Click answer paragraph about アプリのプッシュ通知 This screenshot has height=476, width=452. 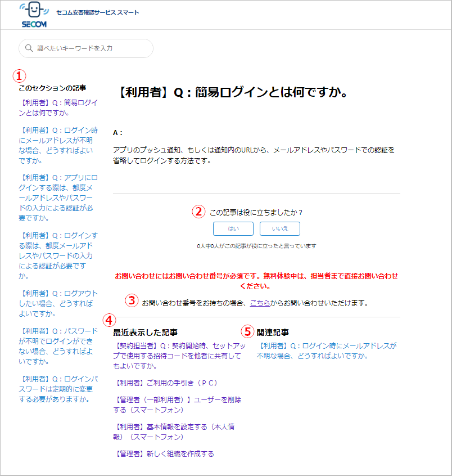254,155
